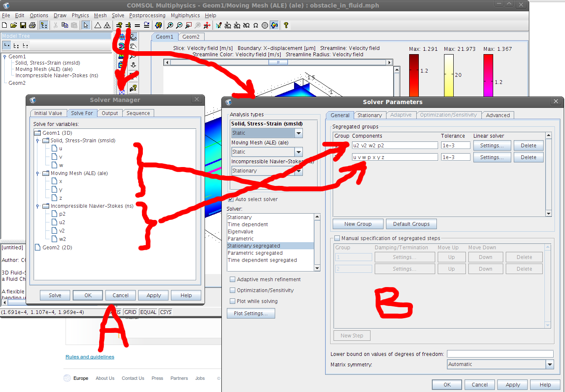Click the Print toolbar icon
This screenshot has height=392, width=565.
tap(32, 26)
